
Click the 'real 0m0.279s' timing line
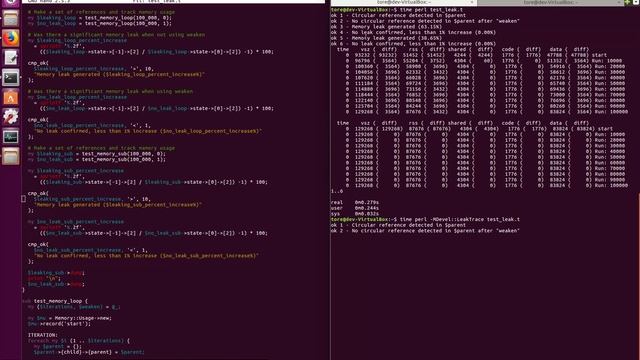355,202
